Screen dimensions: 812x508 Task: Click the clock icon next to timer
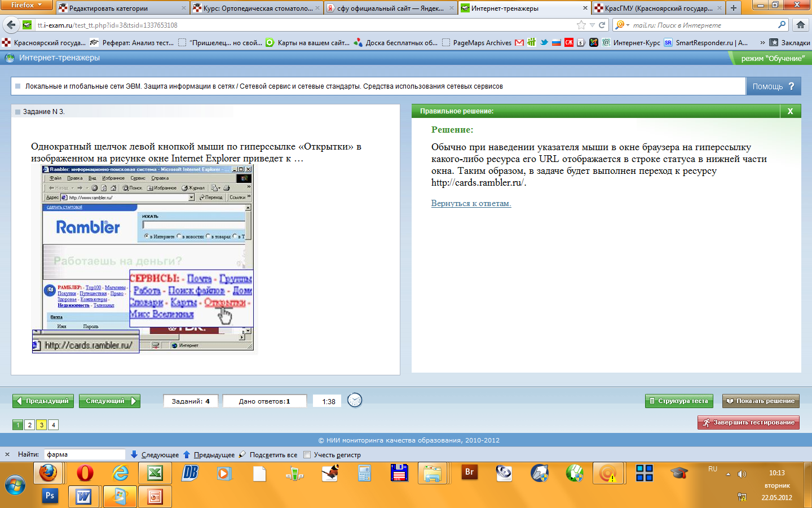click(355, 400)
